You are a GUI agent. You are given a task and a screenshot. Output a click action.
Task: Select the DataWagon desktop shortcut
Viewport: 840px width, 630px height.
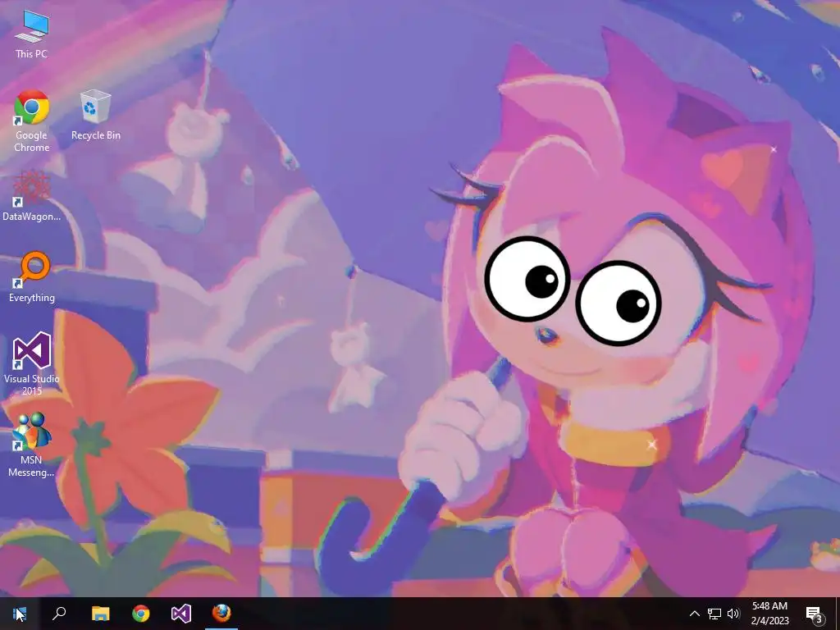(32, 196)
